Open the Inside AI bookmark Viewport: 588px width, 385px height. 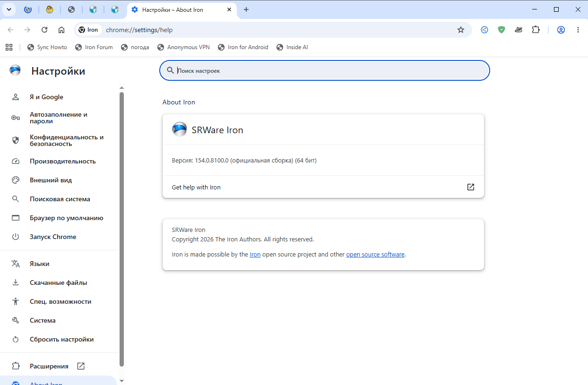pos(292,47)
